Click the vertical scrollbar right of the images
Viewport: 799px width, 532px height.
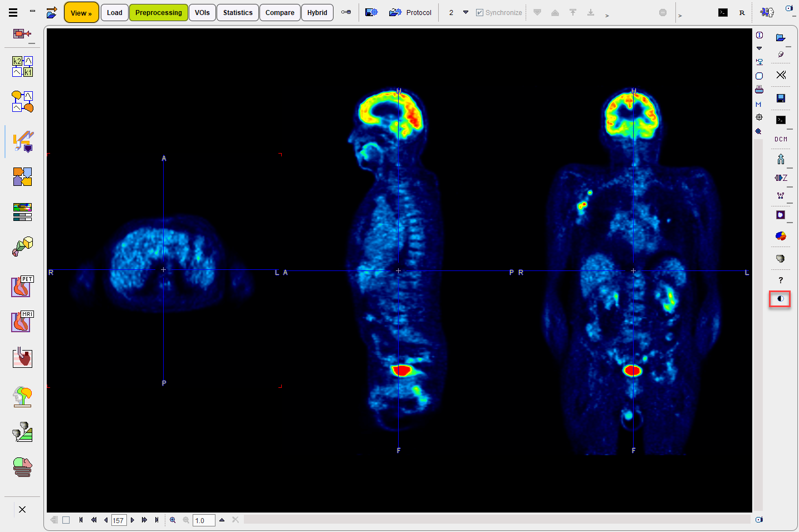coord(758,325)
